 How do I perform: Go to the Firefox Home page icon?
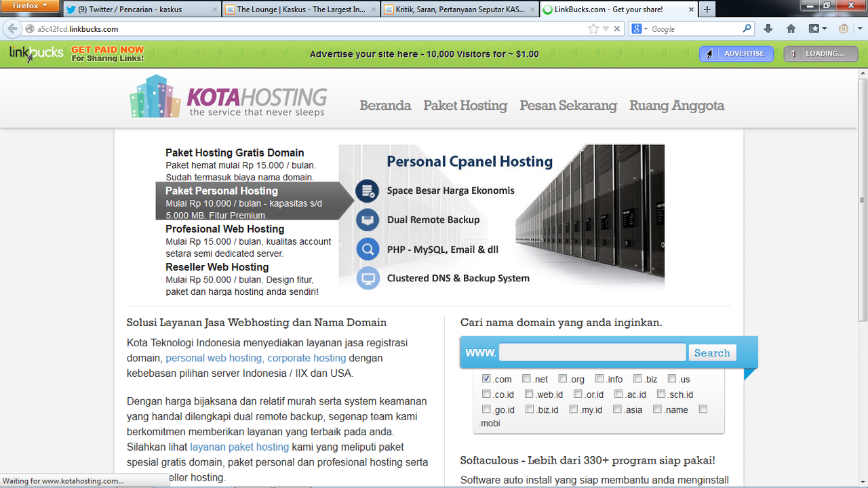coord(791,29)
